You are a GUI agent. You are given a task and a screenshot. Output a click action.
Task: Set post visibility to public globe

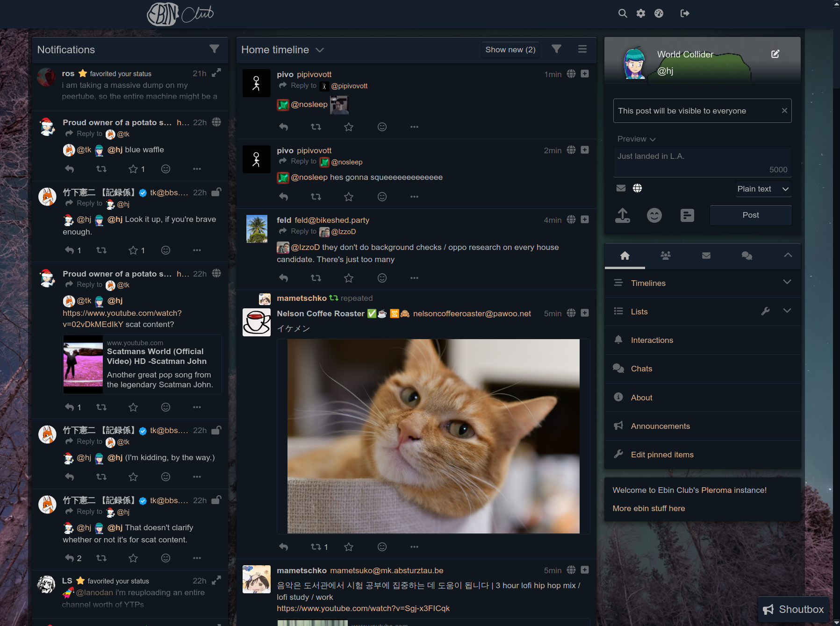tap(637, 188)
